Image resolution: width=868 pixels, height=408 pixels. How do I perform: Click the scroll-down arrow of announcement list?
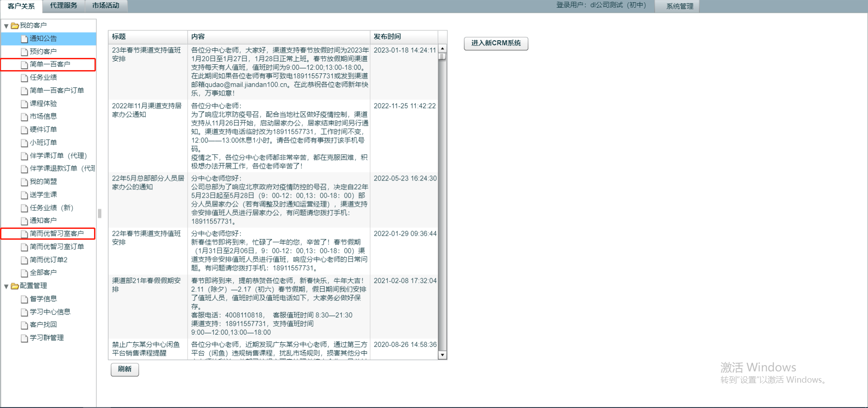pyautogui.click(x=442, y=355)
